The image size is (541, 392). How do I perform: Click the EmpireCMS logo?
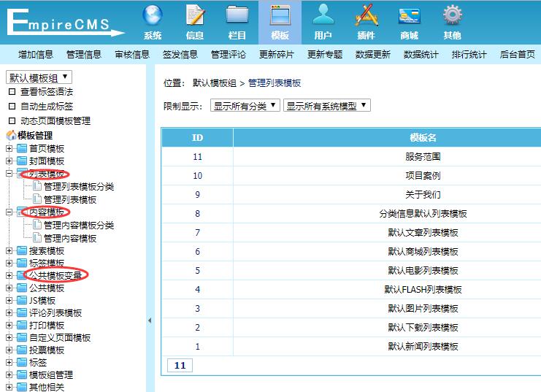click(66, 23)
